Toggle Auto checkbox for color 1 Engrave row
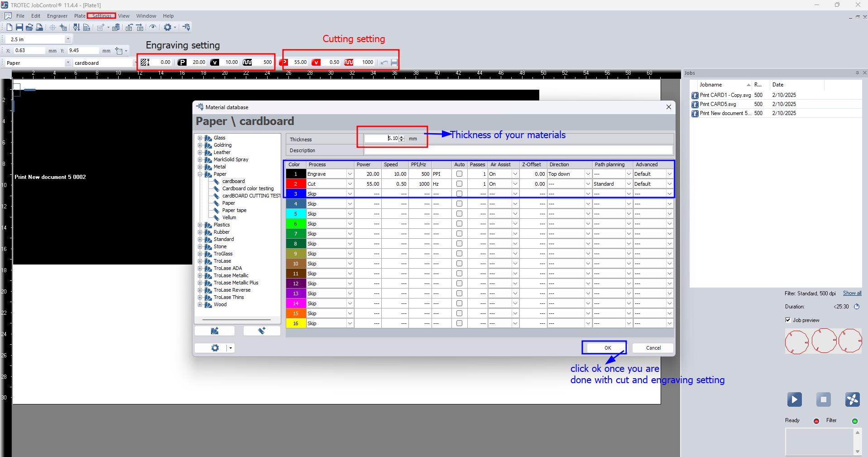This screenshot has height=457, width=868. (459, 174)
